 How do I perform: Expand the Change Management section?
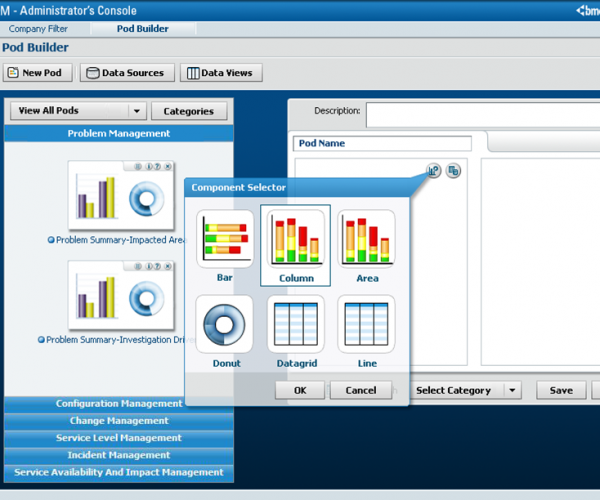coord(119,421)
